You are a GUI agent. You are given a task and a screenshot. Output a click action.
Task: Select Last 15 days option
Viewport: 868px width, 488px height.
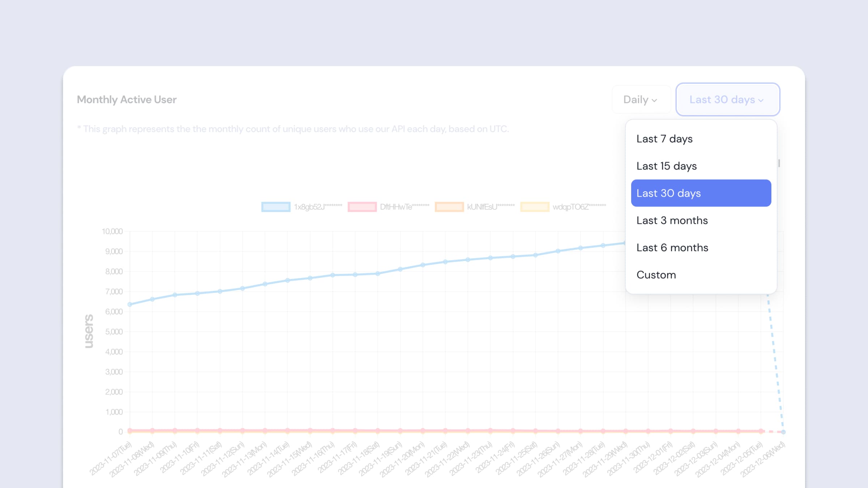click(701, 166)
